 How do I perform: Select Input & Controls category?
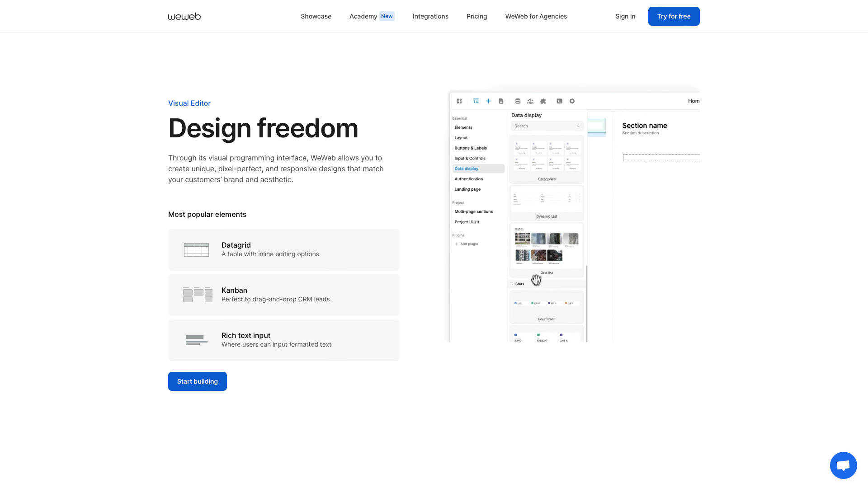pyautogui.click(x=470, y=159)
